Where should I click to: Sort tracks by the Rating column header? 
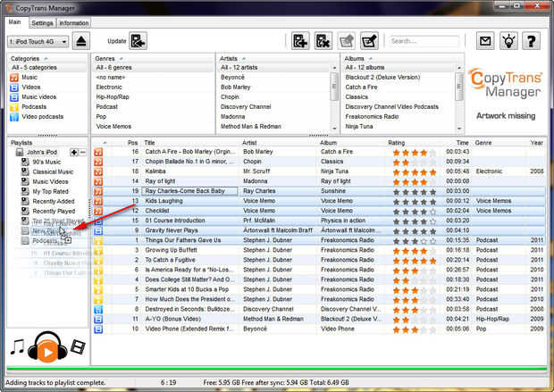[x=396, y=143]
